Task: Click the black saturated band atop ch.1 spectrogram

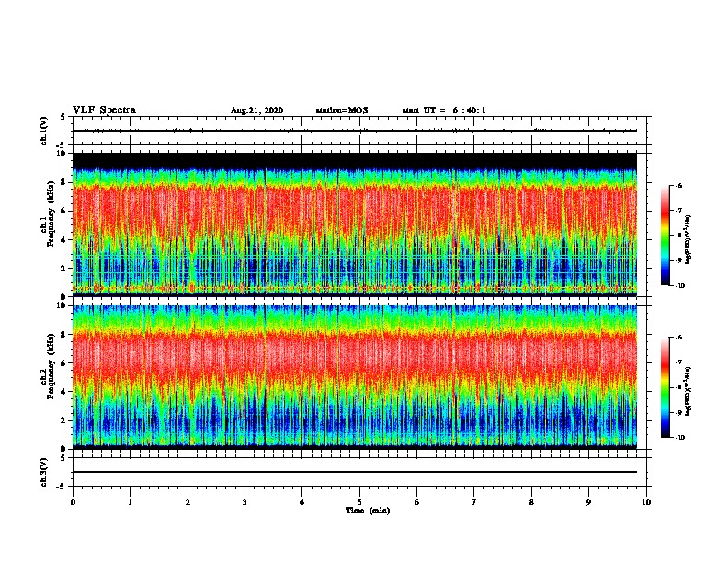Action: (355, 160)
